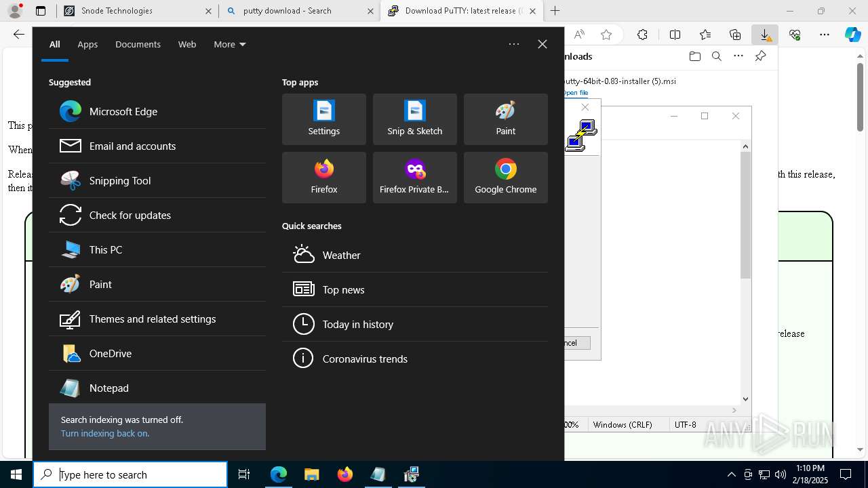Open Snip & Sketch tile
Screen dimensions: 868x488
415,119
